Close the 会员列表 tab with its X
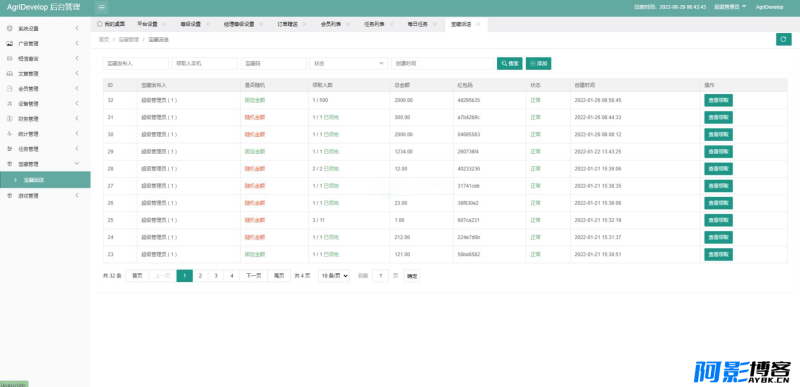Screen dimensions: 800x387 tap(348, 24)
